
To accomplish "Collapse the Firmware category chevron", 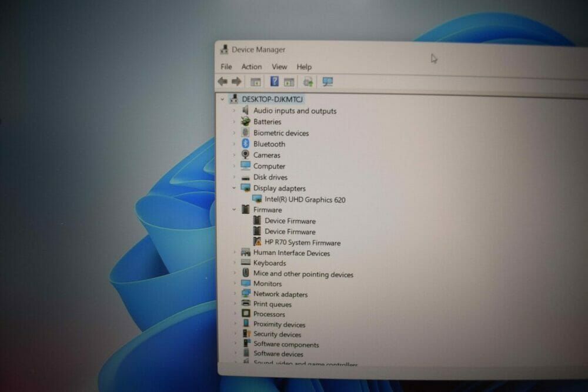I will [x=234, y=209].
